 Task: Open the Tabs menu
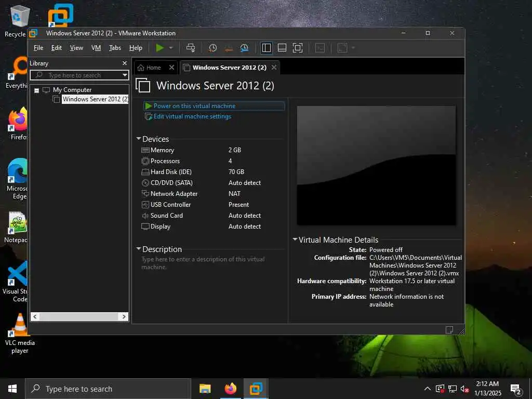pos(115,48)
